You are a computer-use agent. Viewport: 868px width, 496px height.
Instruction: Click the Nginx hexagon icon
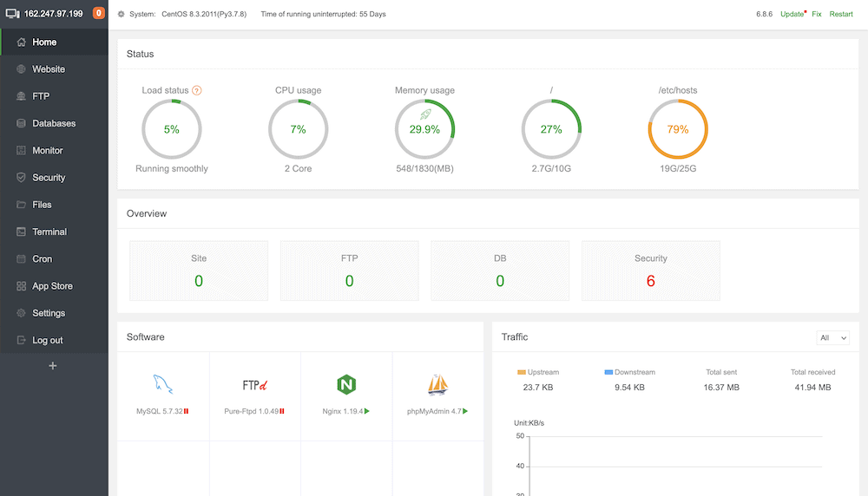coord(346,384)
